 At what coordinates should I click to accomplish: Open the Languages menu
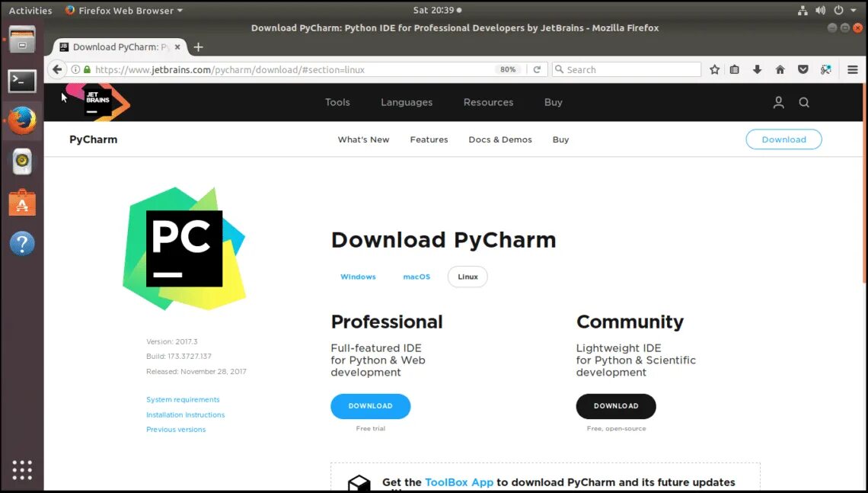(x=407, y=102)
